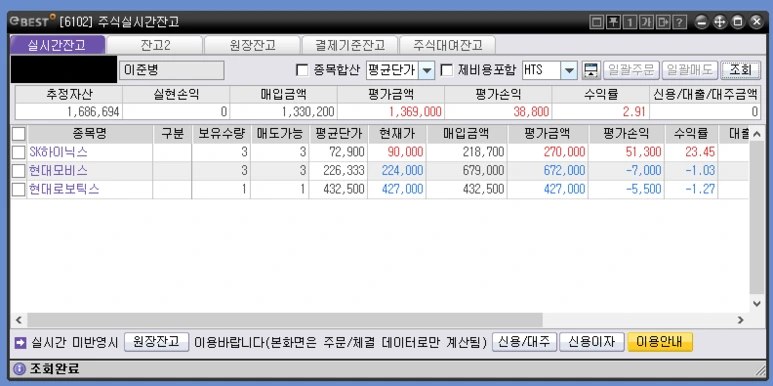Click the horizontal scrollbar left arrow
Image resolution: width=773 pixels, height=386 pixels.
(19, 320)
